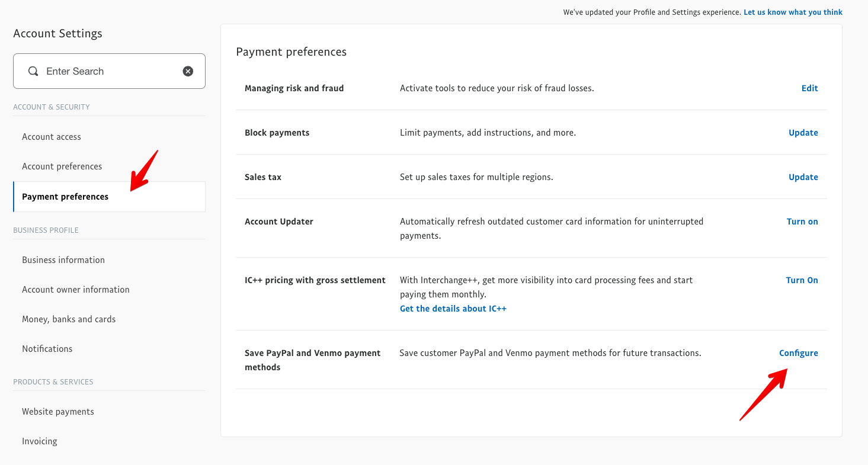This screenshot has width=868, height=465.
Task: Click the Sales tax row label
Action: point(263,177)
